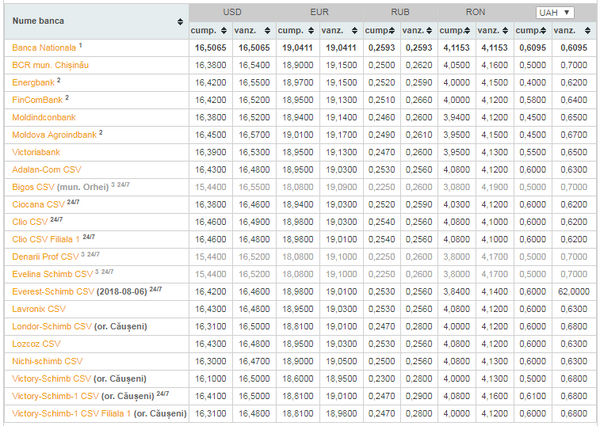Select Banca Nationala USD rate 16,5065 cump.
This screenshot has width=600, height=426.
pos(210,48)
